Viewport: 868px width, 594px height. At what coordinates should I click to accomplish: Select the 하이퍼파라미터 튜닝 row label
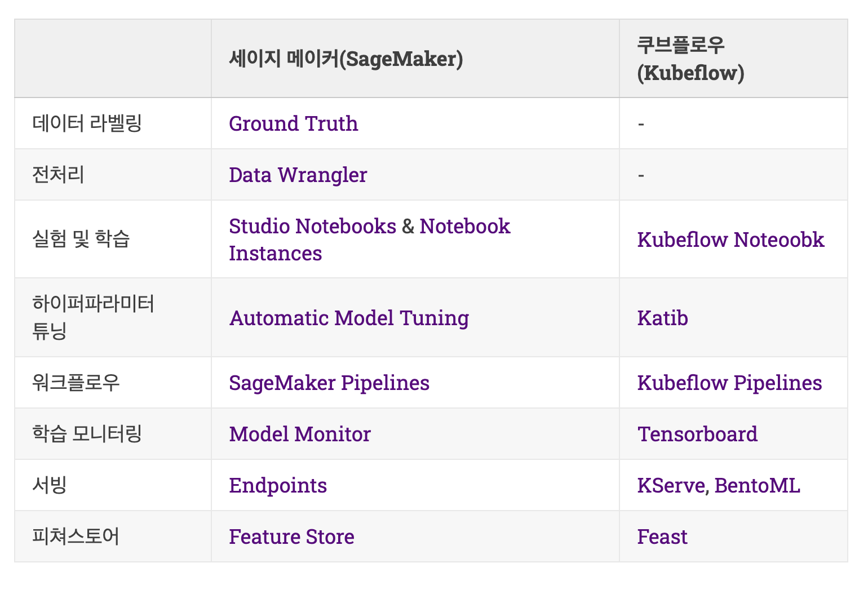[93, 317]
